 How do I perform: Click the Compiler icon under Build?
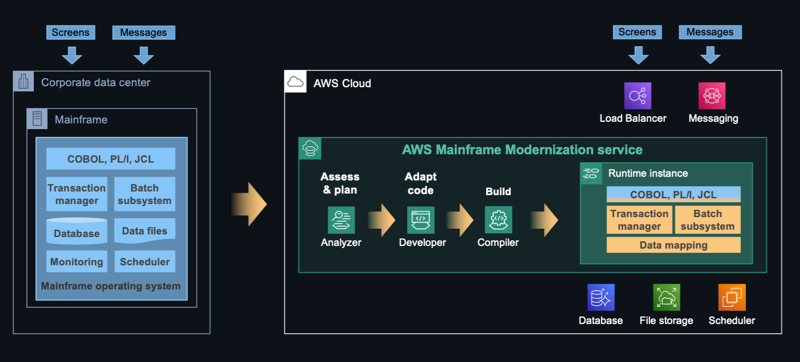click(x=498, y=220)
